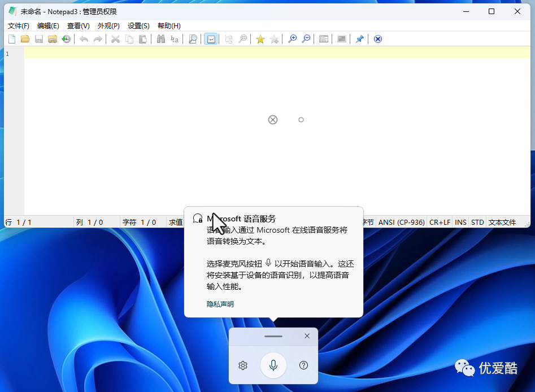Redo an action using the forward arrow icon

tap(97, 38)
